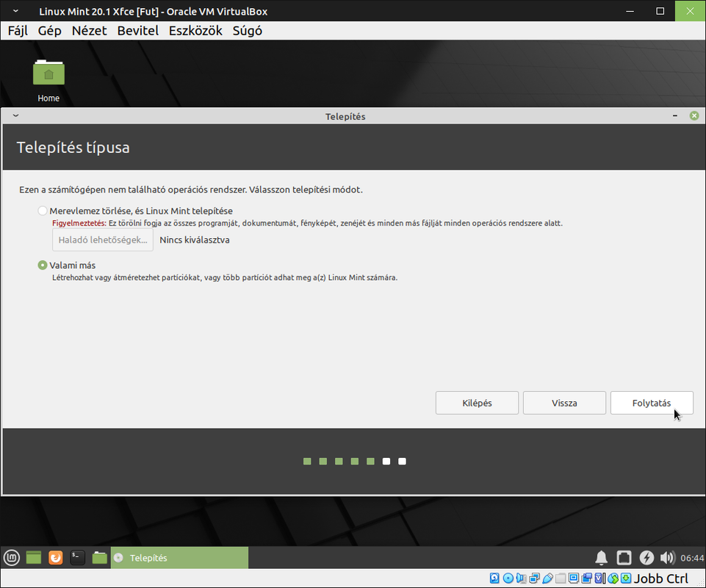Open the Bevitel menu

pyautogui.click(x=138, y=31)
